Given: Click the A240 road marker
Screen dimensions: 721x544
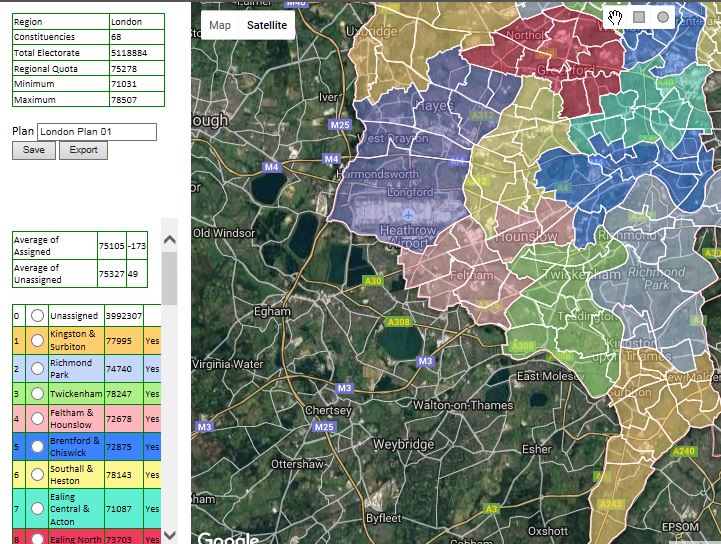Looking at the screenshot, I should click(683, 451).
